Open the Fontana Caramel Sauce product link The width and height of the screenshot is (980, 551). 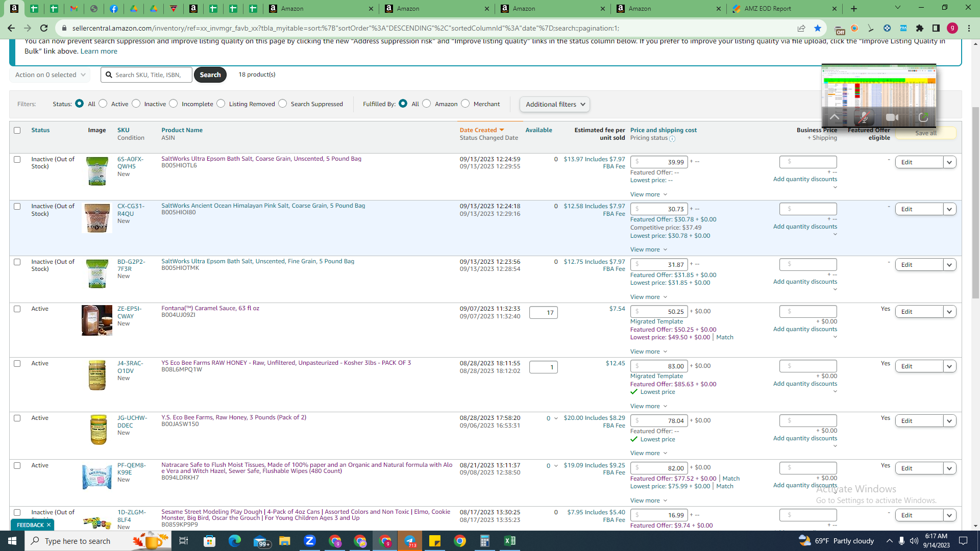point(210,308)
